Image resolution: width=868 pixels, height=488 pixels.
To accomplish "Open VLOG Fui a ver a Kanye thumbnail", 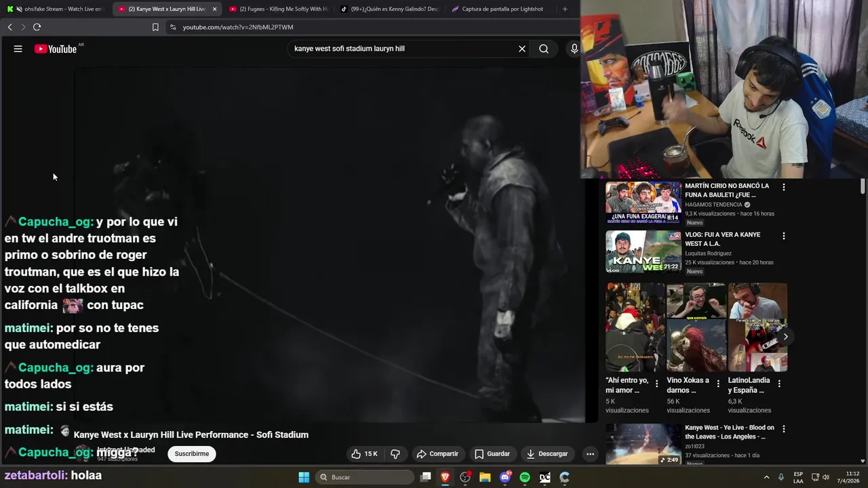I will point(644,251).
